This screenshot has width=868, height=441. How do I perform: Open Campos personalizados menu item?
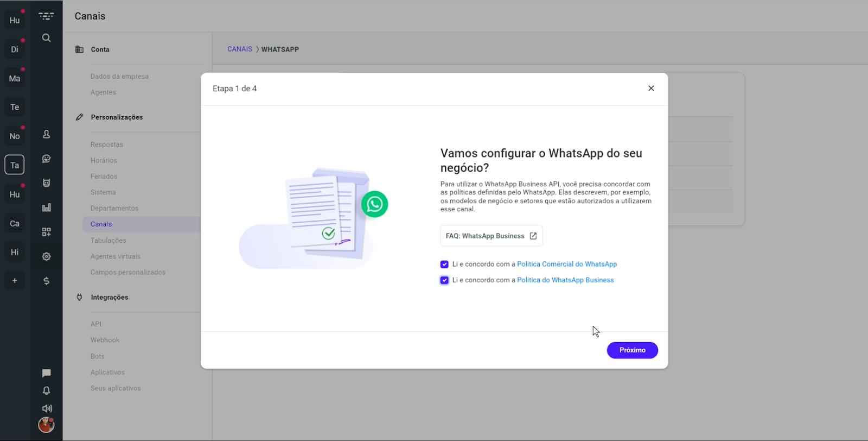click(128, 272)
